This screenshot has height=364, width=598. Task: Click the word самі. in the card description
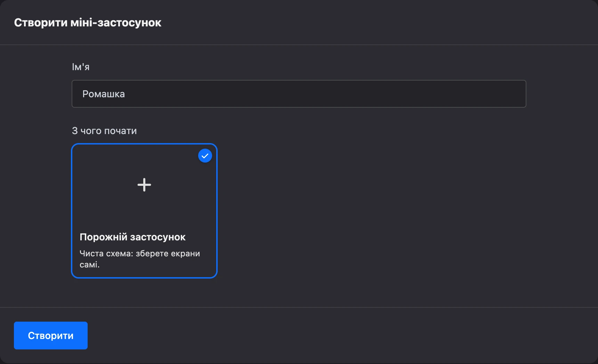tap(90, 265)
